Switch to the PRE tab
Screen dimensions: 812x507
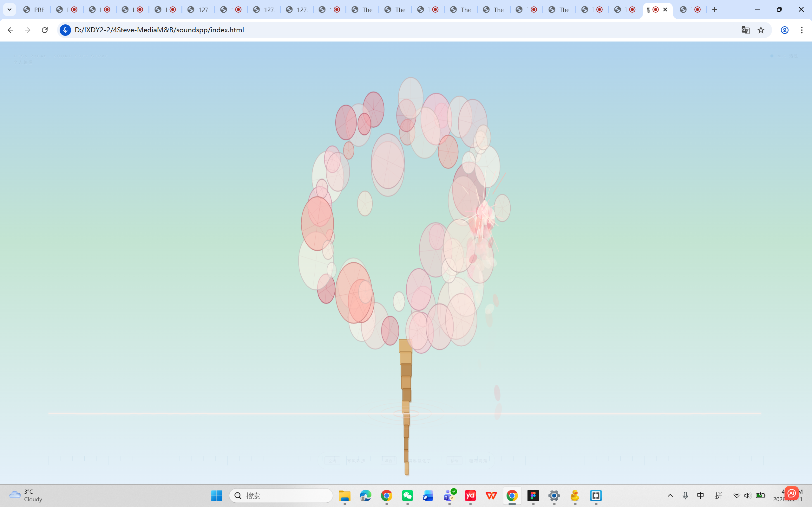pyautogui.click(x=35, y=10)
